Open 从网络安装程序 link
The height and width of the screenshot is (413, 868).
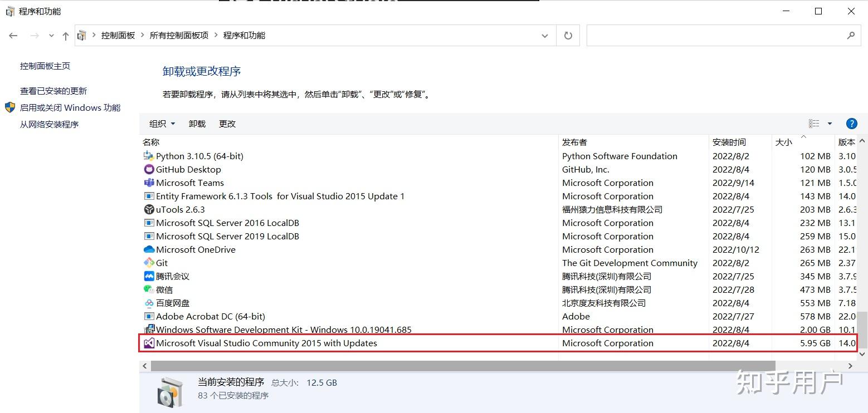coord(50,124)
